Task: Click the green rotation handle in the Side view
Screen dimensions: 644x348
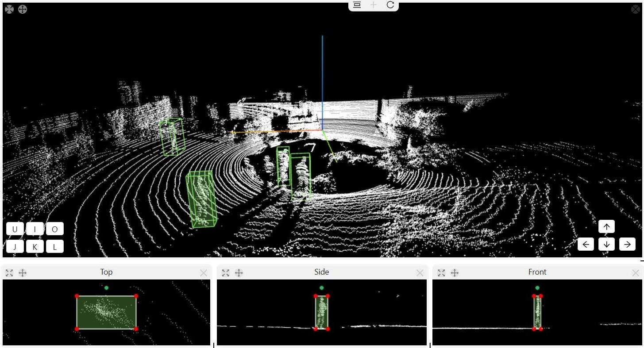Action: tap(322, 288)
